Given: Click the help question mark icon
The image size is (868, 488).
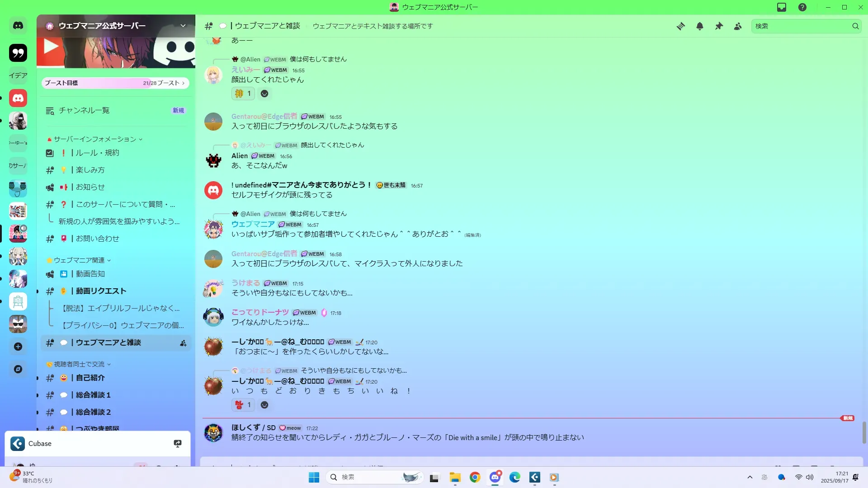Looking at the screenshot, I should (x=802, y=7).
